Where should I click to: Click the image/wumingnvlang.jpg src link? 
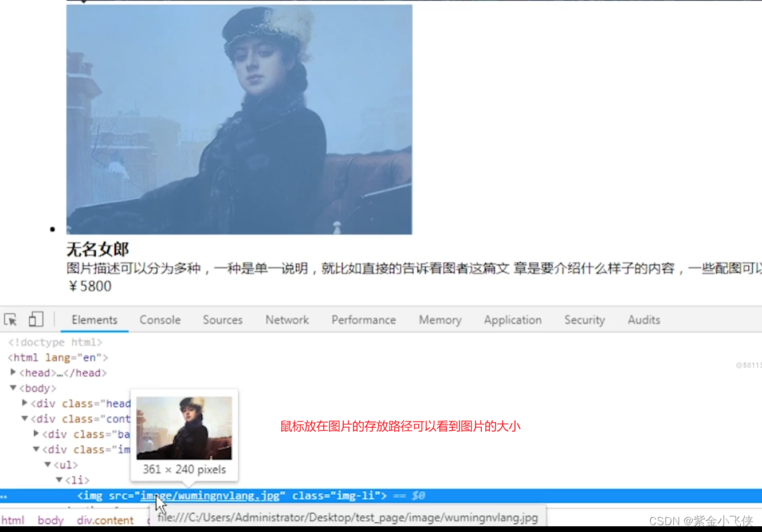[210, 496]
